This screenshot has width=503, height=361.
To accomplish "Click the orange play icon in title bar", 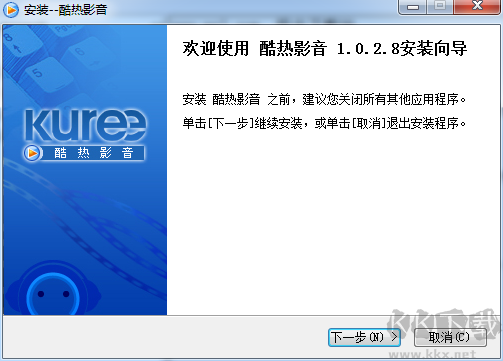I will click(11, 10).
